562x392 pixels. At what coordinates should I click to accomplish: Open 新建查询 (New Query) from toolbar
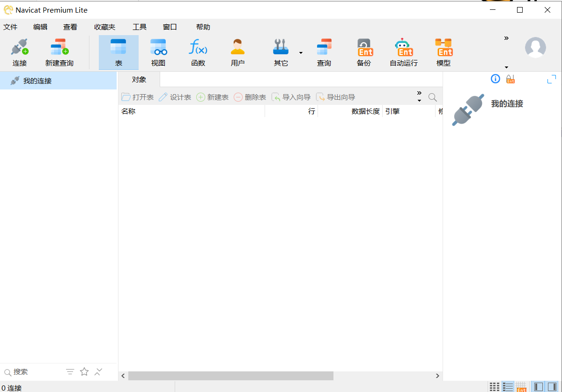tap(59, 52)
